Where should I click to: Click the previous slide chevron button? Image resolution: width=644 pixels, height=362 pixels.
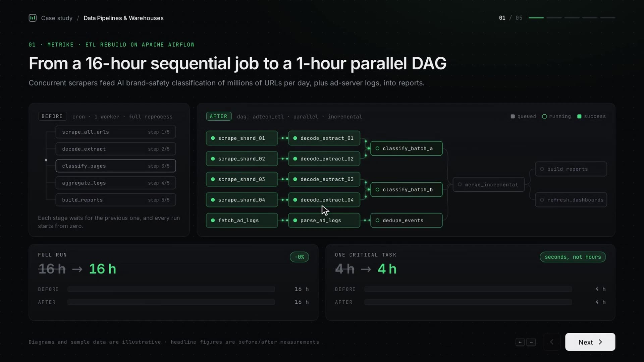pyautogui.click(x=552, y=342)
